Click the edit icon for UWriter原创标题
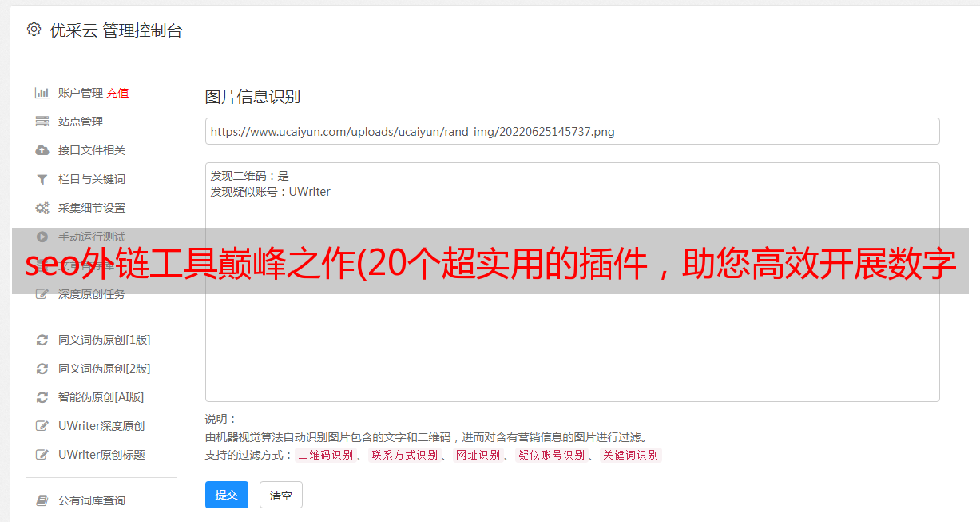 [42, 455]
